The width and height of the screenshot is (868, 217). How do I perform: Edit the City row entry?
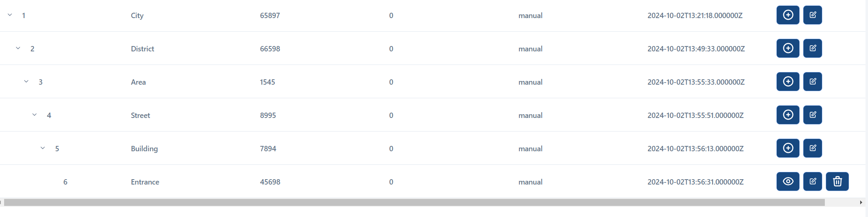point(812,15)
